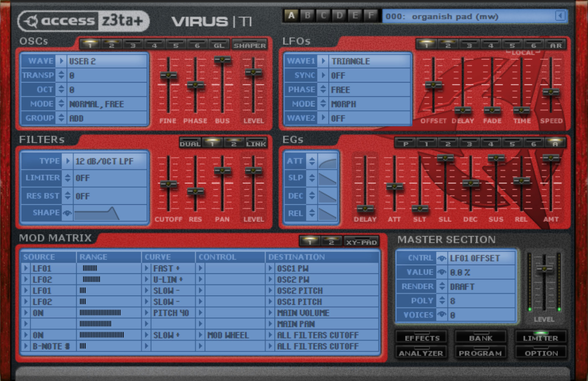Toggle the filter DUAL button

pyautogui.click(x=190, y=144)
